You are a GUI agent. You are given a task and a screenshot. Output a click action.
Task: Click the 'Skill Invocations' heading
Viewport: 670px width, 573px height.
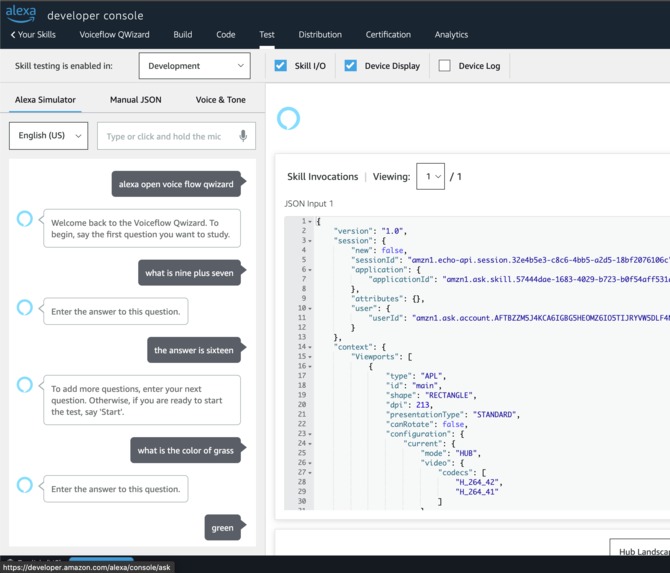323,176
